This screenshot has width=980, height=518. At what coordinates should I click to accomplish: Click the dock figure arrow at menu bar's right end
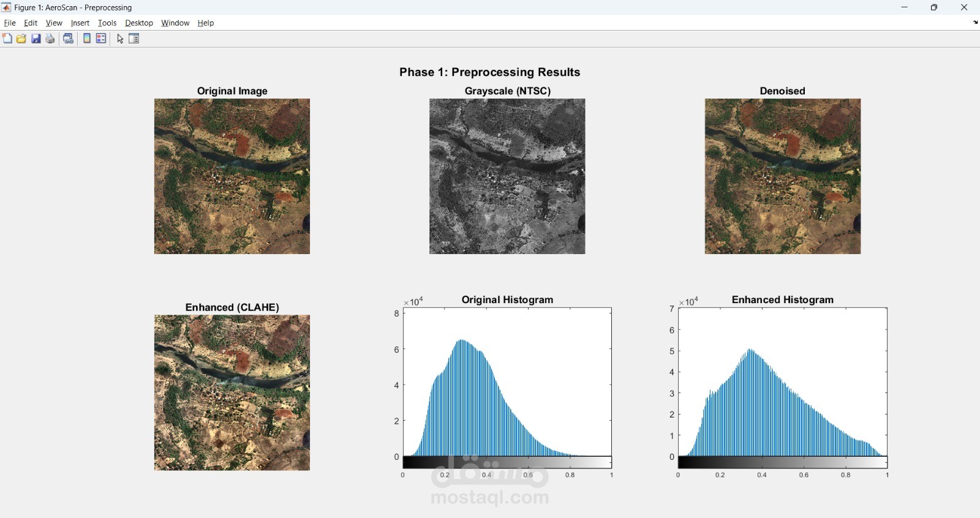pyautogui.click(x=975, y=23)
